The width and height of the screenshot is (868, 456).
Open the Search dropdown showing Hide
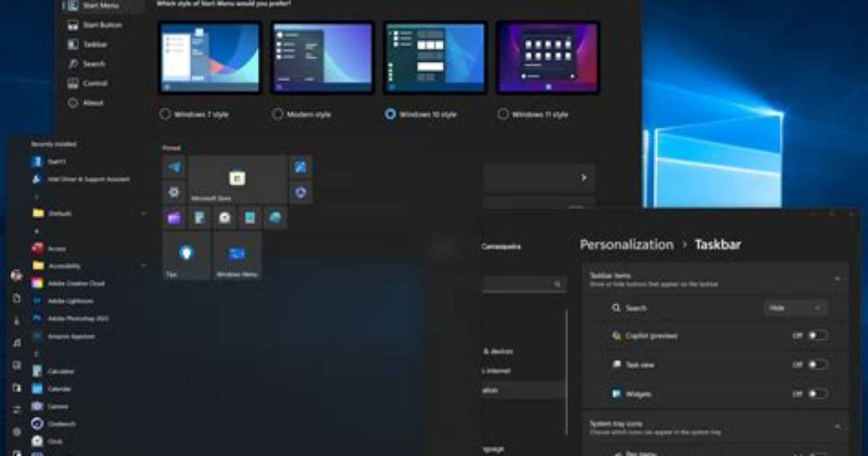point(795,308)
